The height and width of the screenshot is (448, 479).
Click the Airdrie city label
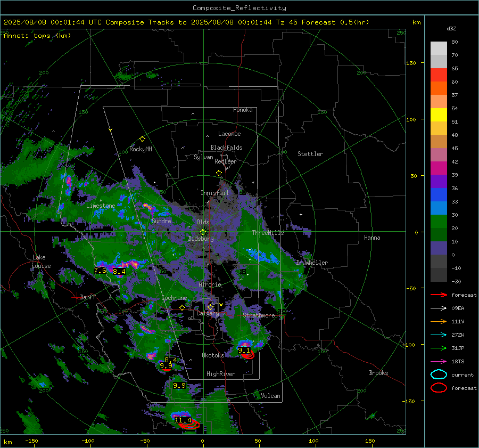[210, 284]
